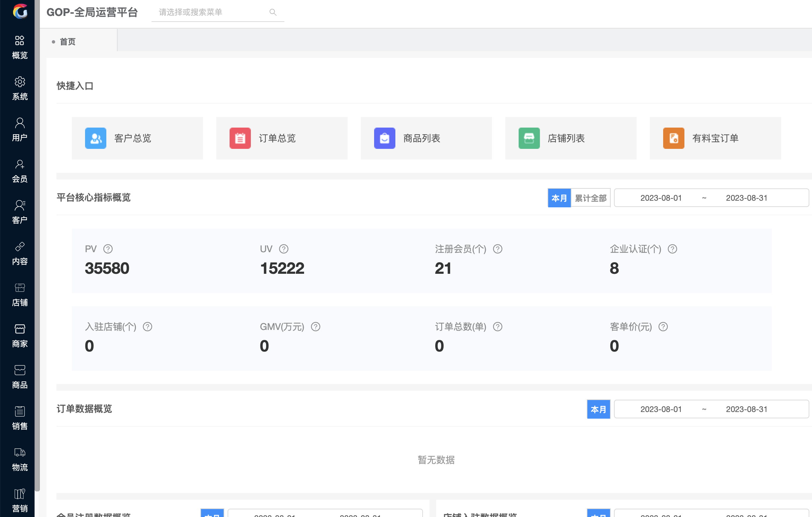Show help for 入驻店铺(个)
The width and height of the screenshot is (812, 517).
click(148, 327)
